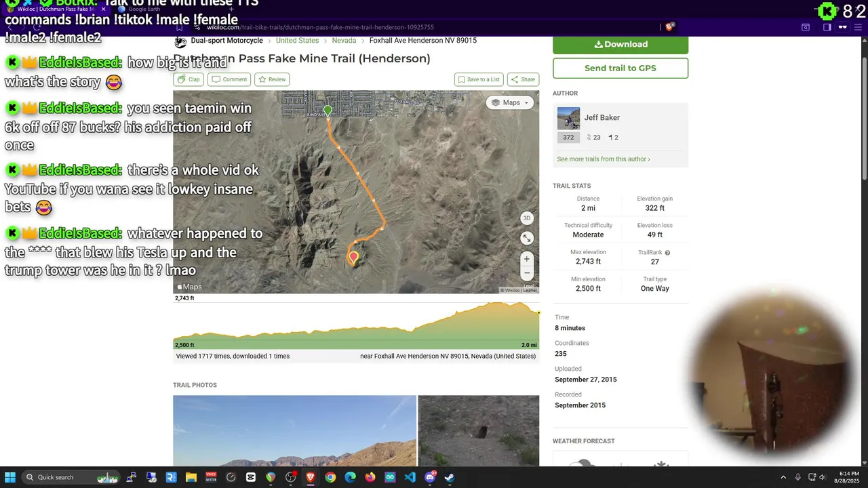Image resolution: width=868 pixels, height=488 pixels.
Task: Open CapCut from the taskbar
Action: point(251,477)
